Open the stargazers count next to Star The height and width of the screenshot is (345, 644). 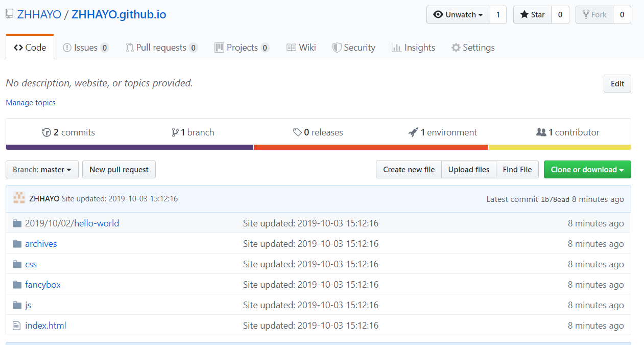560,15
